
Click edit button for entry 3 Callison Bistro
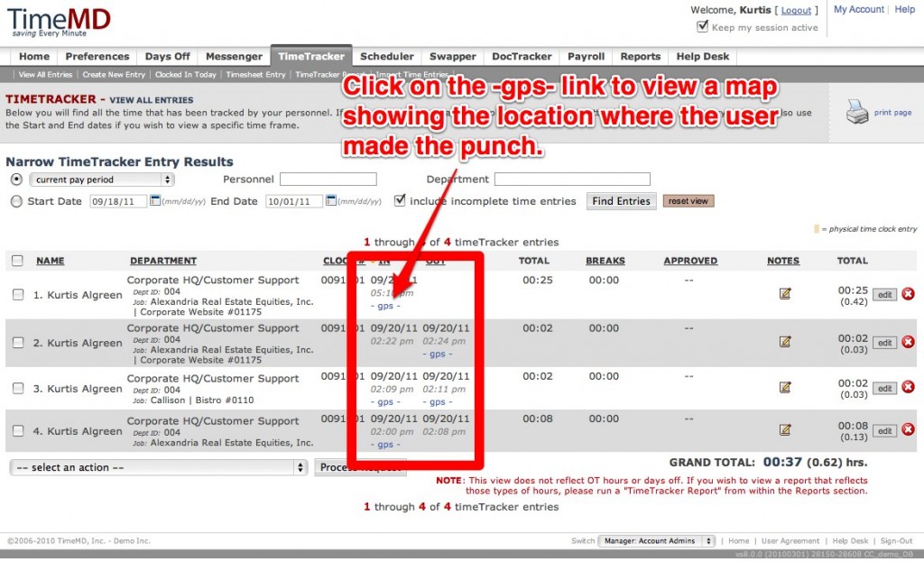(x=884, y=388)
